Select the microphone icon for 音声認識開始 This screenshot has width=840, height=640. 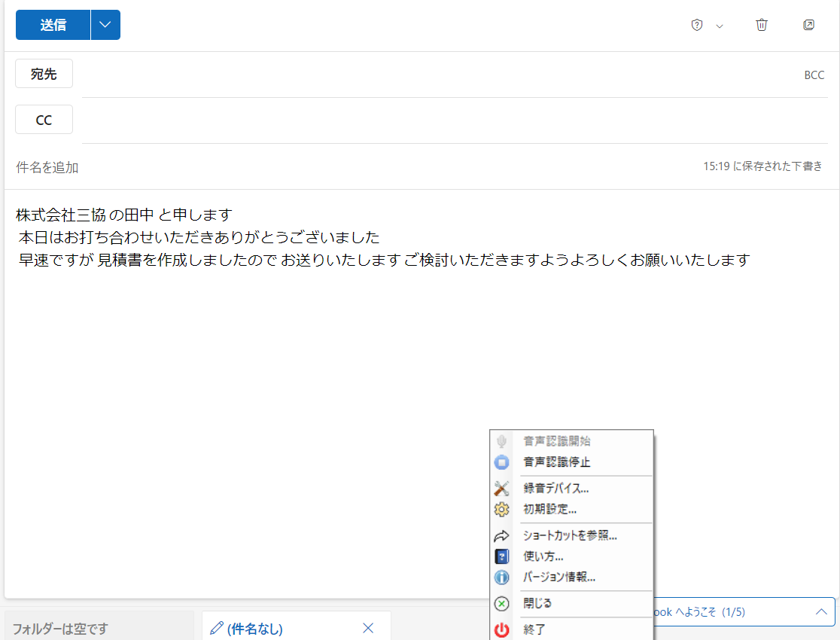(x=501, y=441)
